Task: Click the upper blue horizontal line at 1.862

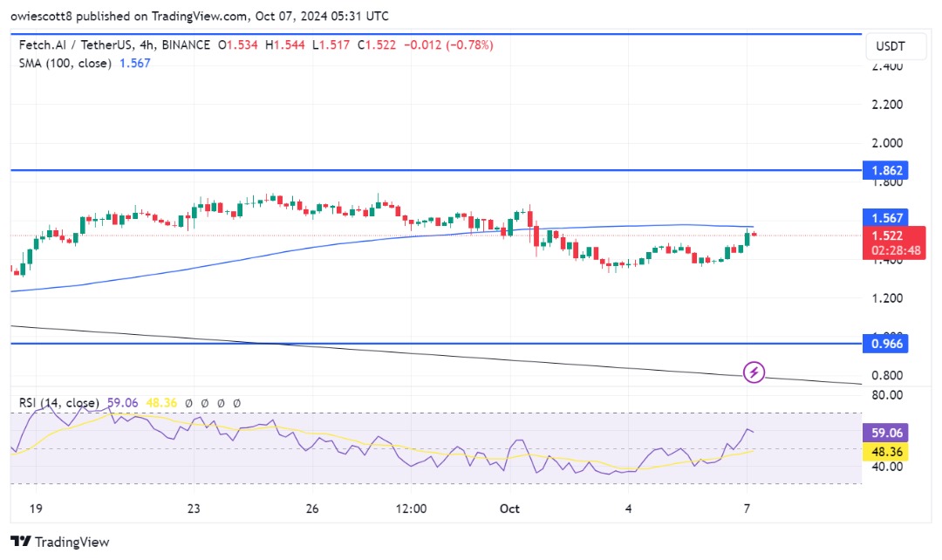Action: 436,170
